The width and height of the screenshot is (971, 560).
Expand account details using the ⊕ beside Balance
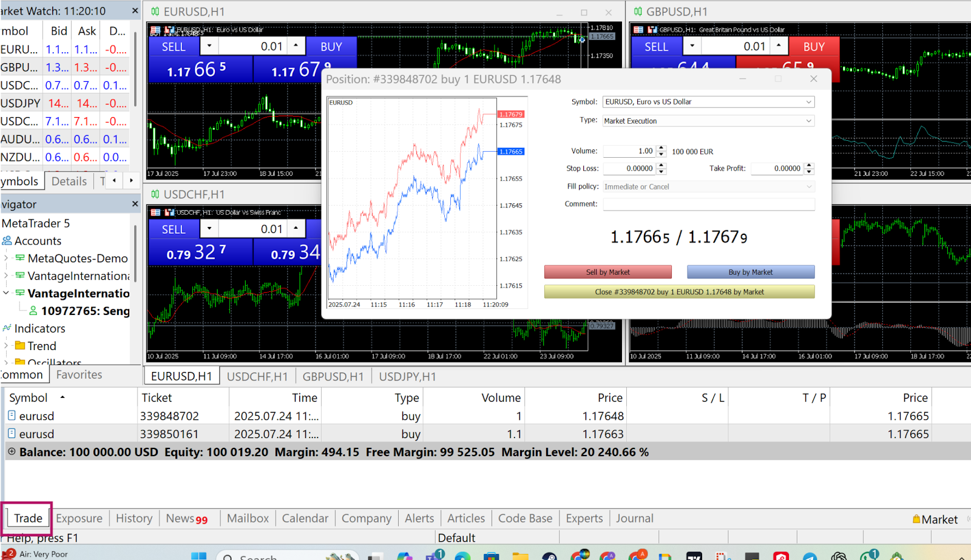10,451
